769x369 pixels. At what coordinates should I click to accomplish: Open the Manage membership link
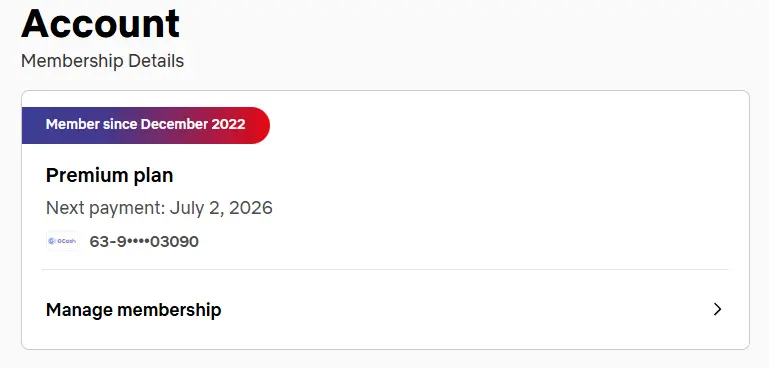(384, 310)
